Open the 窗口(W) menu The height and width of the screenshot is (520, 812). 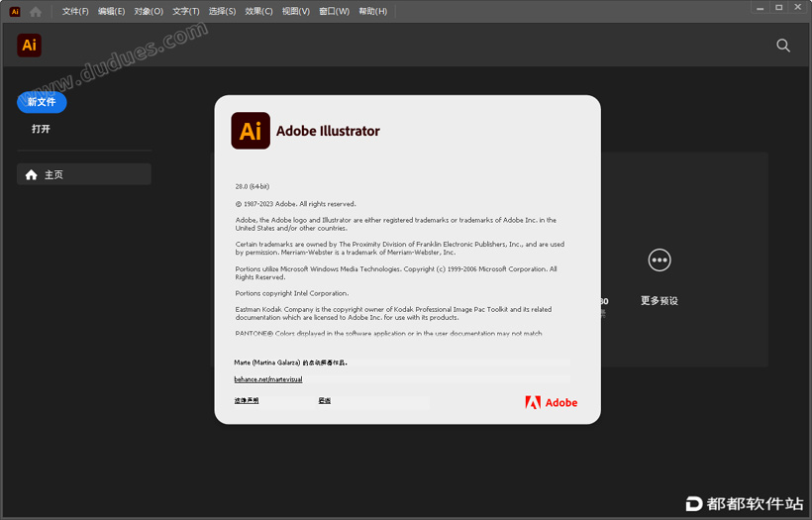334,12
